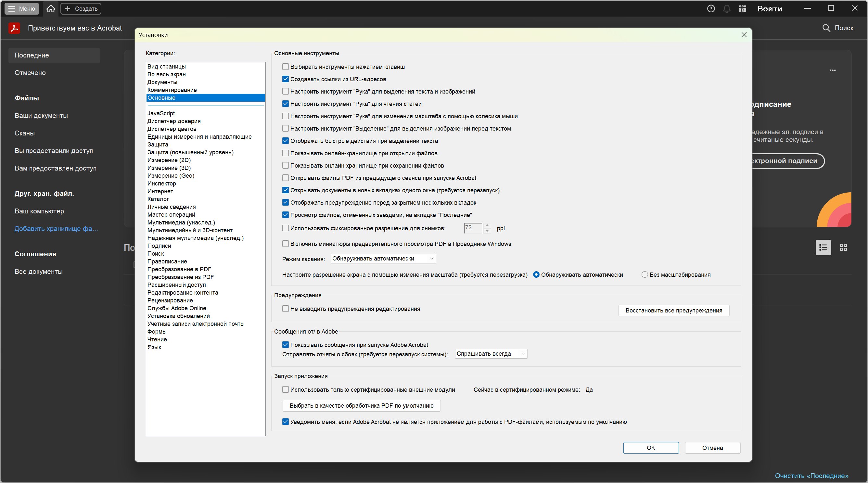Check Не выводить предупреждения редактирования
Screen dimensions: 868x483
tap(286, 309)
